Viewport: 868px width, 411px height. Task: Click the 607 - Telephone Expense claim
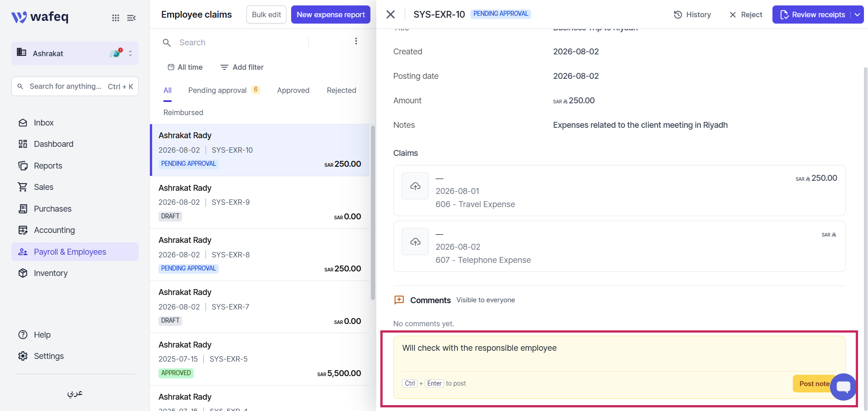tap(619, 247)
